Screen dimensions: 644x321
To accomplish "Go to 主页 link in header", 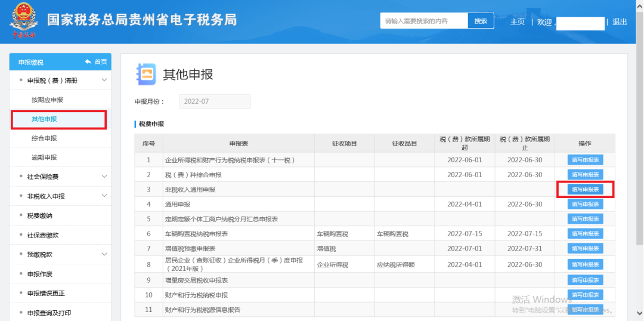I will 518,22.
